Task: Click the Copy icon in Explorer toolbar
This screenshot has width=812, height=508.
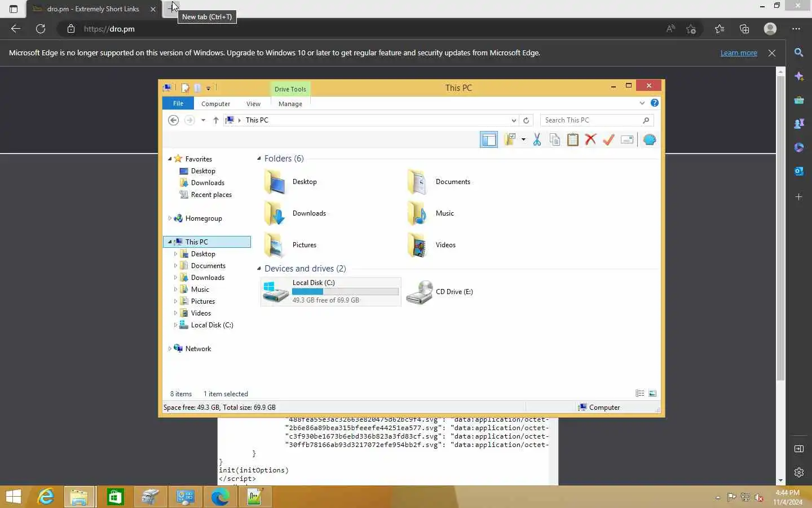Action: 555,139
